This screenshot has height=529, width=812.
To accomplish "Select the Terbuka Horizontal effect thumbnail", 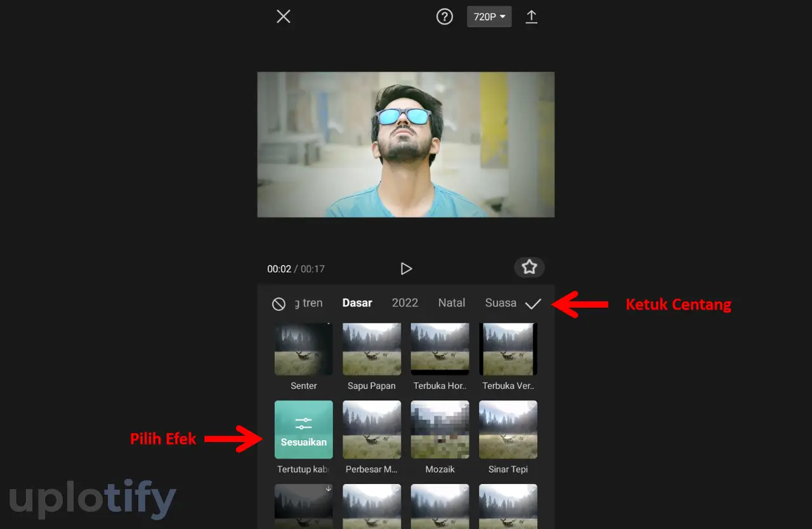I will pos(440,349).
